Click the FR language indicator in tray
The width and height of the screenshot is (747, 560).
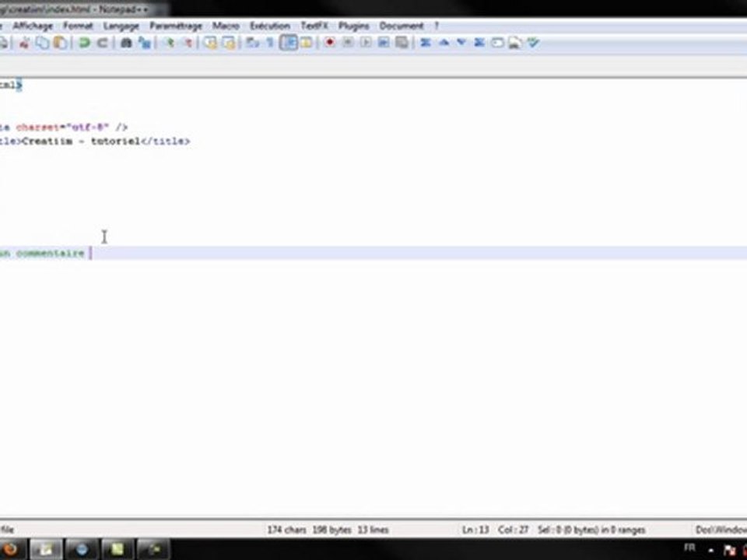pos(689,548)
